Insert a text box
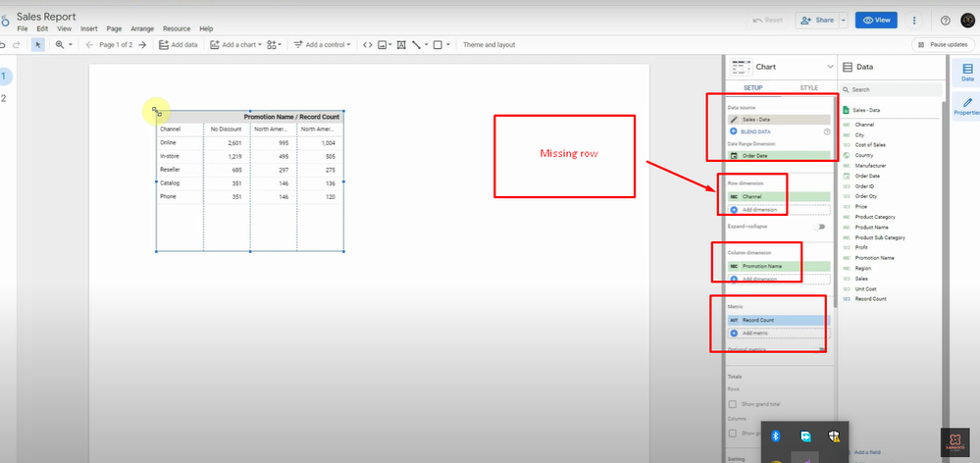Viewport: 980px width, 463px height. (x=401, y=45)
